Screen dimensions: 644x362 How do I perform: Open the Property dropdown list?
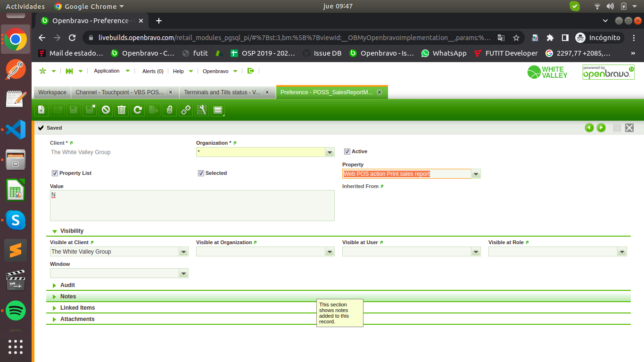point(476,174)
